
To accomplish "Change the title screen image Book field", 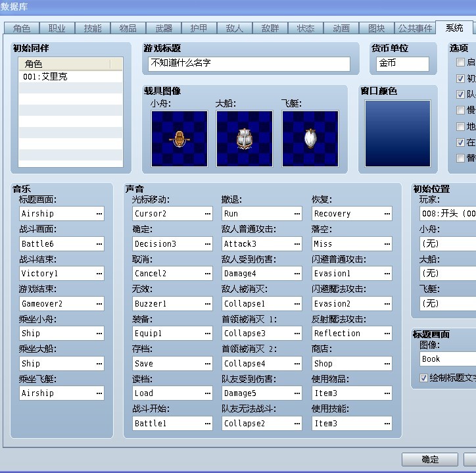I will click(x=448, y=359).
